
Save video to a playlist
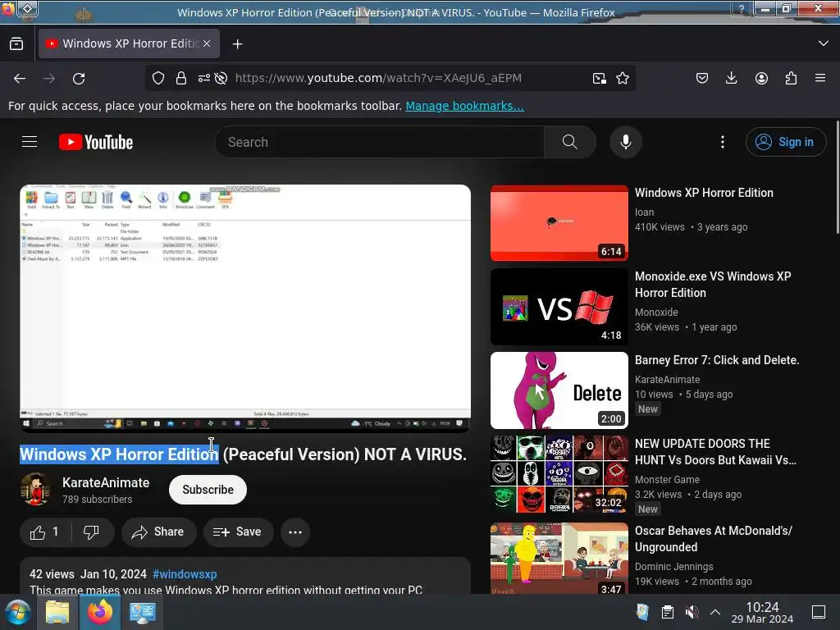238,532
